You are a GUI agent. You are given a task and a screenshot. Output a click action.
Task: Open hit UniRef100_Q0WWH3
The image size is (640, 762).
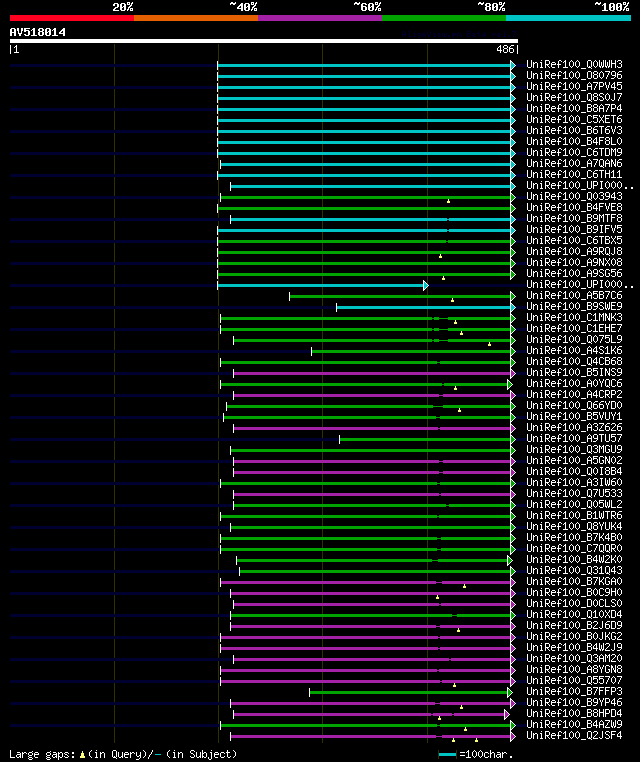click(574, 65)
